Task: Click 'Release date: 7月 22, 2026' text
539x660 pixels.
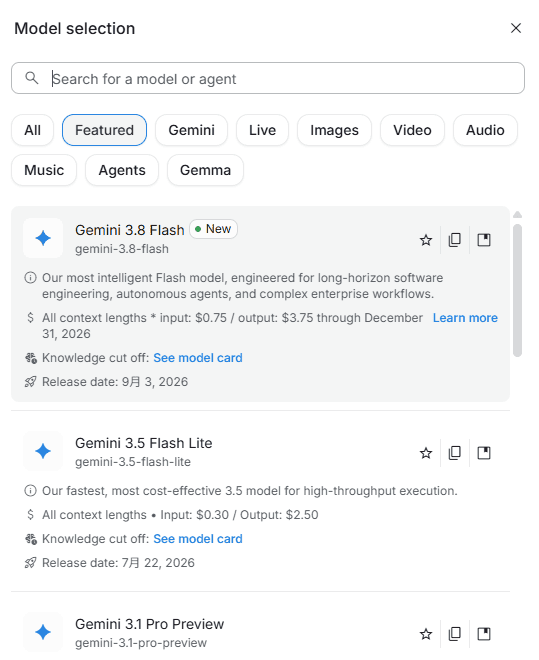Action: pos(118,563)
